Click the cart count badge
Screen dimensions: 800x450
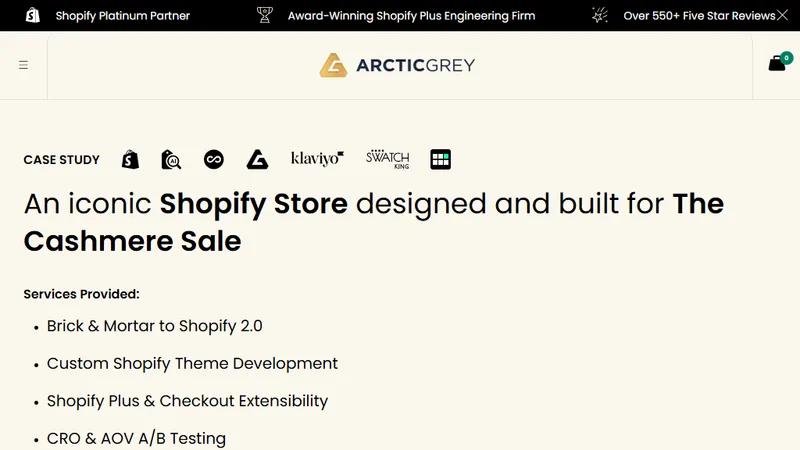click(786, 58)
